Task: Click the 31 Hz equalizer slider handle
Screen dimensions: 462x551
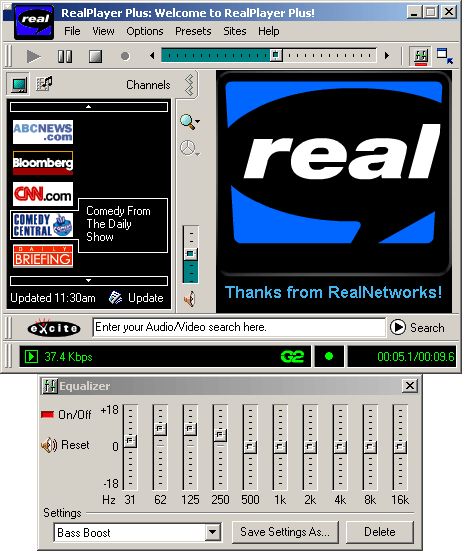Action: point(130,441)
